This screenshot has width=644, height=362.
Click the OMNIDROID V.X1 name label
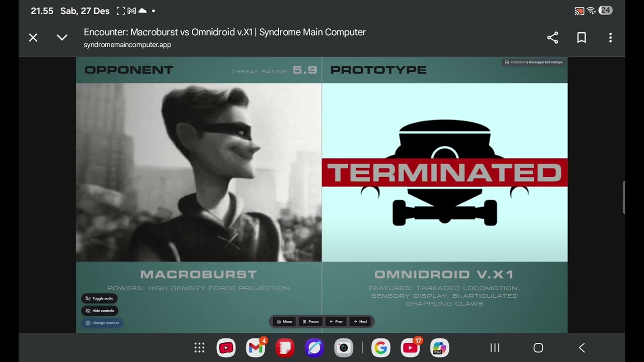pos(444,275)
